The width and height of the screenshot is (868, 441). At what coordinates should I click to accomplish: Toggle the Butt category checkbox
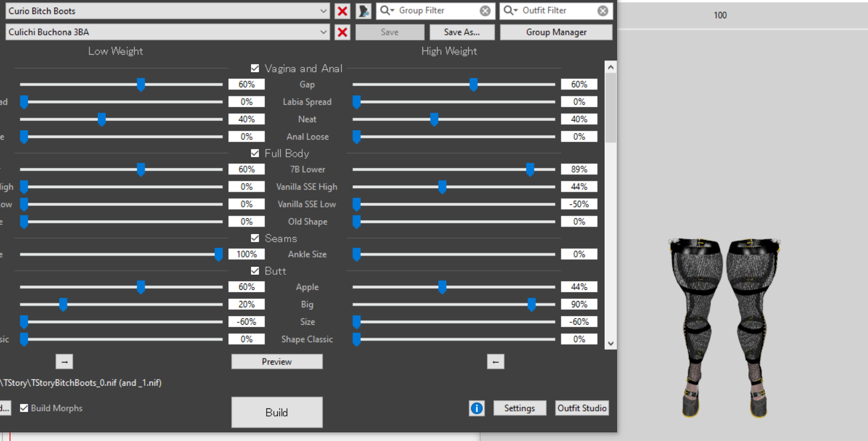(x=254, y=271)
